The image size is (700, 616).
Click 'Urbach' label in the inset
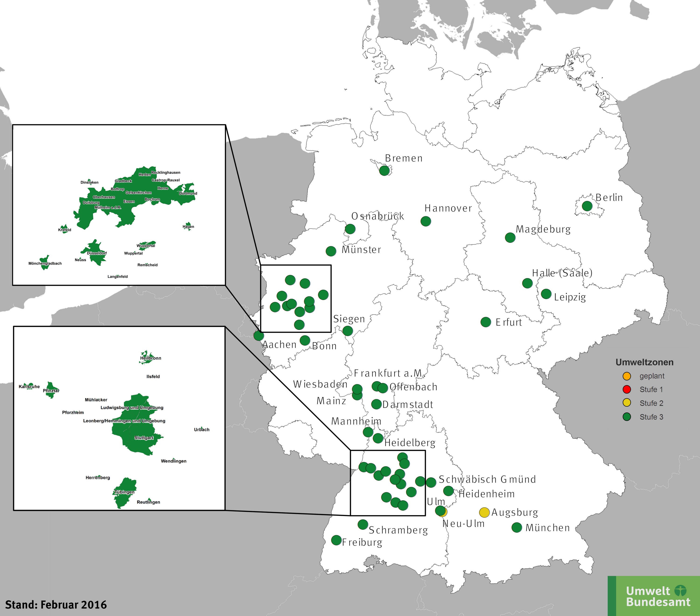pos(202,429)
